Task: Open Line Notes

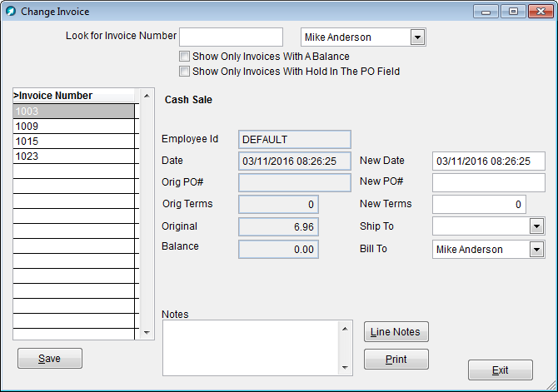Action: coord(396,332)
